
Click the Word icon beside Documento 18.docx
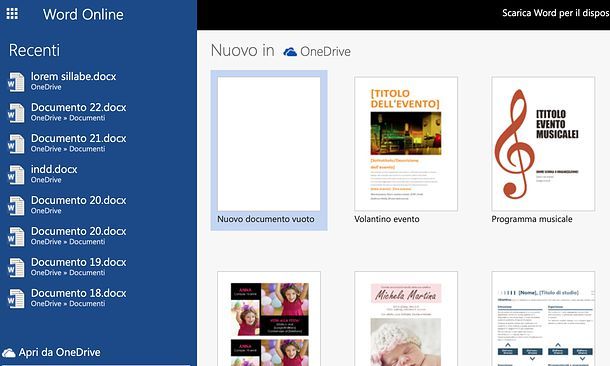coord(16,299)
